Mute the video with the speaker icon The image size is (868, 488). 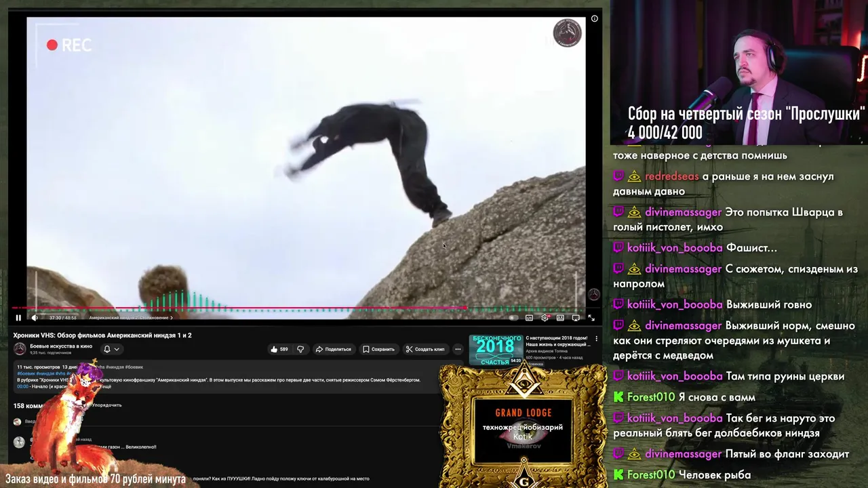[35, 317]
